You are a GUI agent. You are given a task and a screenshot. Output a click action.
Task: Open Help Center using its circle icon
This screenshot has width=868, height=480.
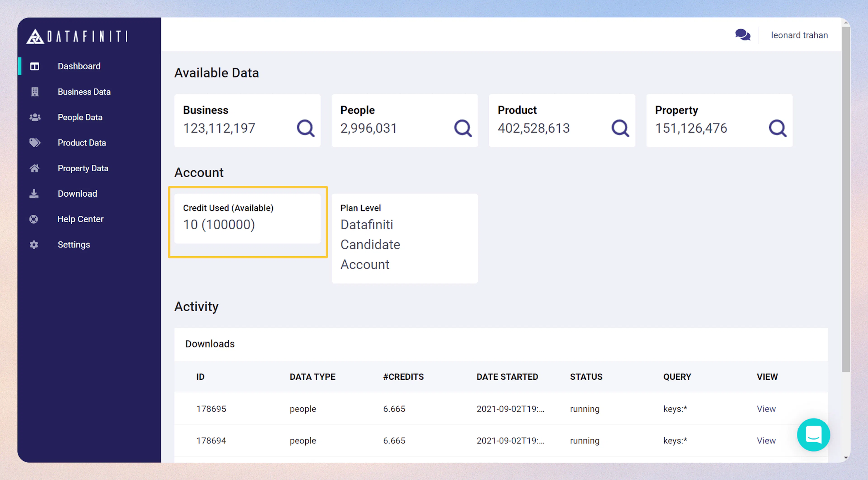[33, 219]
